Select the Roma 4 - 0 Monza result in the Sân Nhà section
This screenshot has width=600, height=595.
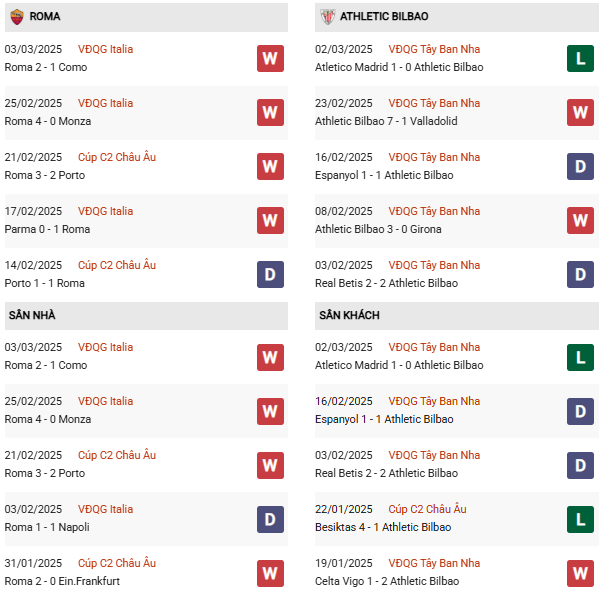[48, 419]
